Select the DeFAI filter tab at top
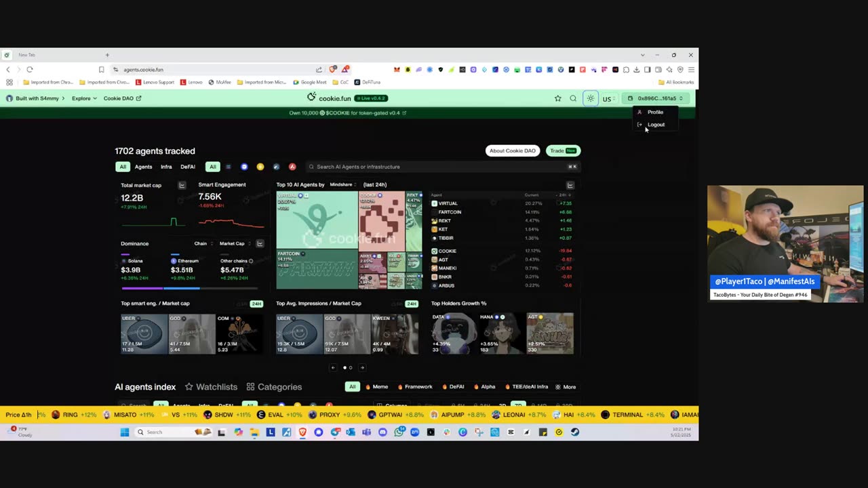 [188, 167]
